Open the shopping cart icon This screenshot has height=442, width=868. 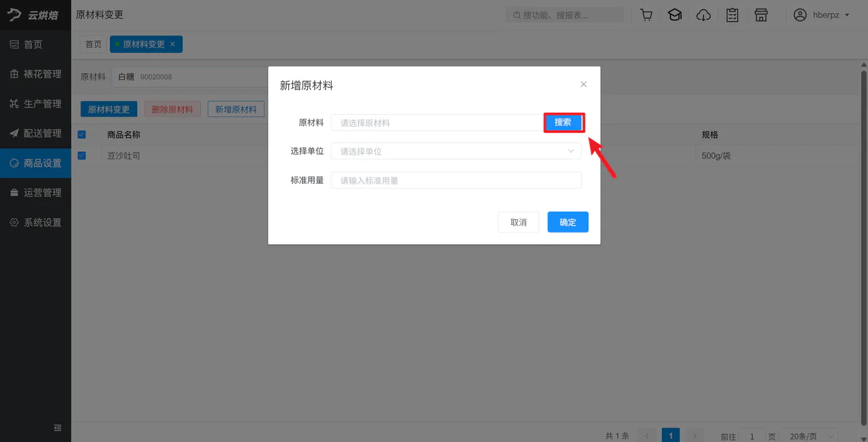[646, 15]
